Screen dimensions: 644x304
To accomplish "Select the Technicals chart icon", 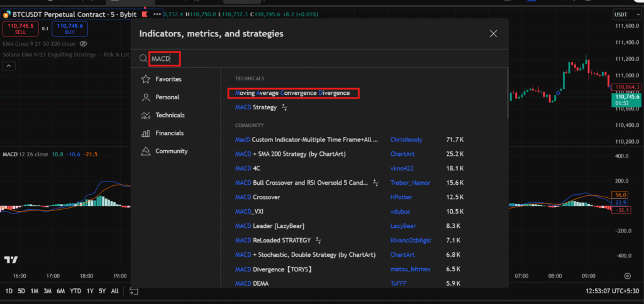I will (x=146, y=116).
